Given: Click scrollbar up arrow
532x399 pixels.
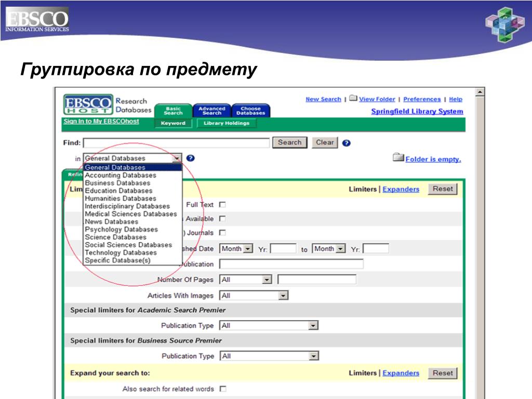Looking at the screenshot, I should 480,92.
